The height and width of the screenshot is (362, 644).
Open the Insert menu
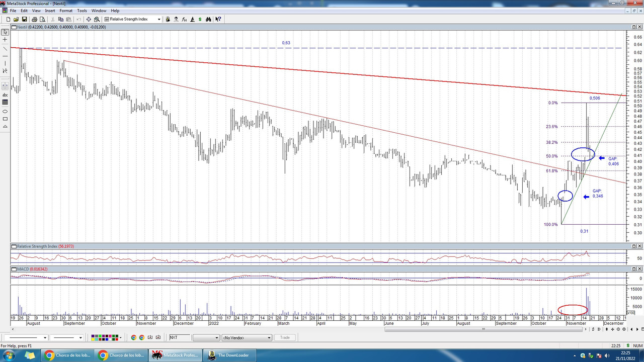(50, 11)
